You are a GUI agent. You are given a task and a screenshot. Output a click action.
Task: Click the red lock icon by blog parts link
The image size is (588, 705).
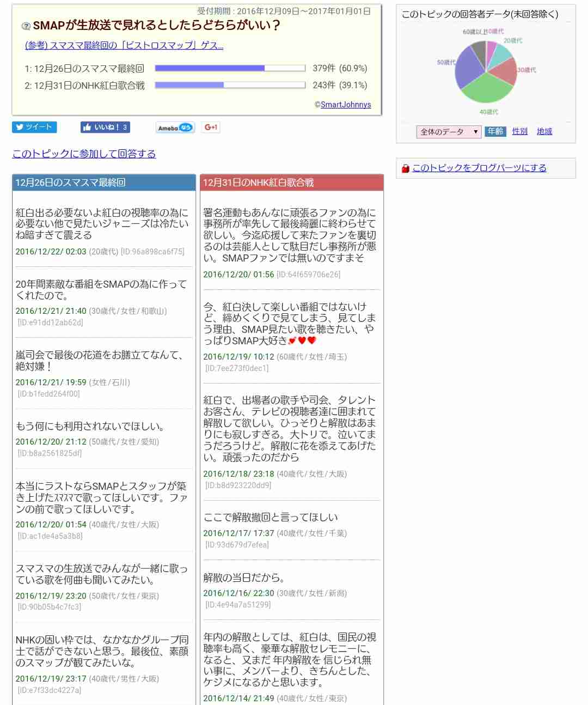(x=405, y=168)
